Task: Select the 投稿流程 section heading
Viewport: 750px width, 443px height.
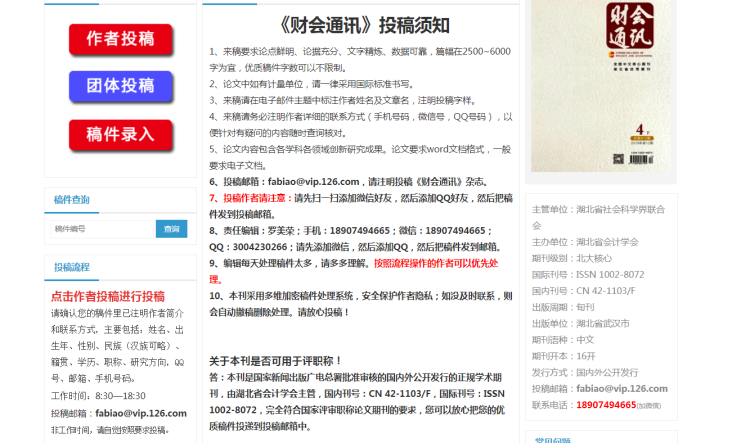Action: tap(72, 267)
